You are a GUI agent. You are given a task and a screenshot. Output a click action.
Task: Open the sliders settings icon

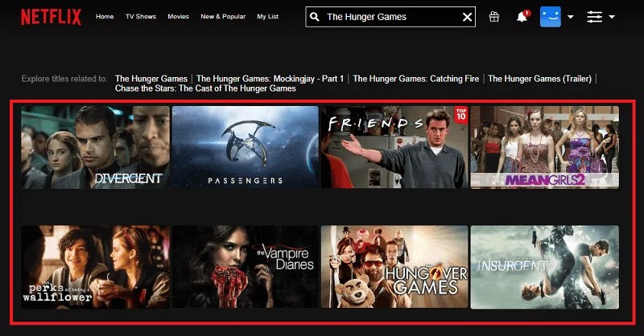[x=594, y=17]
